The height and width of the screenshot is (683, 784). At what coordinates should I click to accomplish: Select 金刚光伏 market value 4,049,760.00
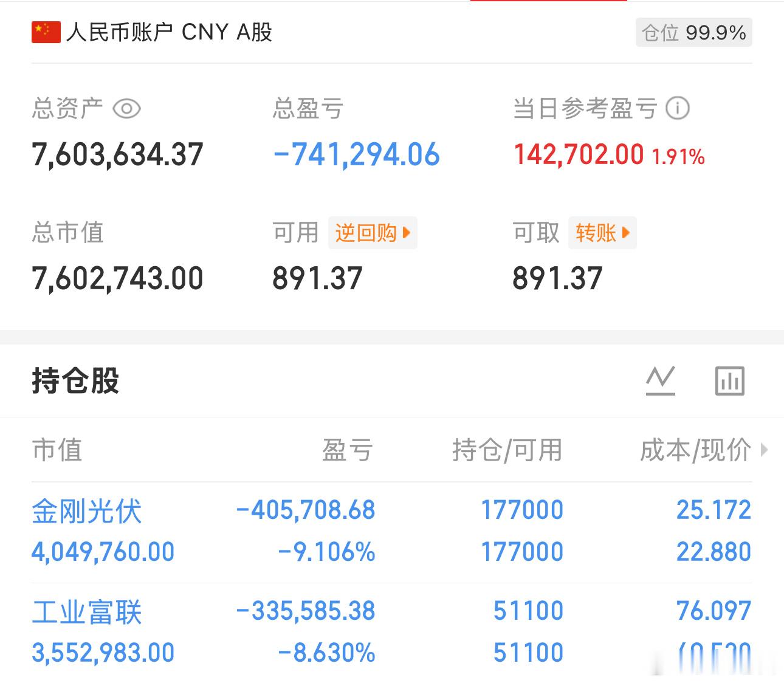(x=103, y=552)
